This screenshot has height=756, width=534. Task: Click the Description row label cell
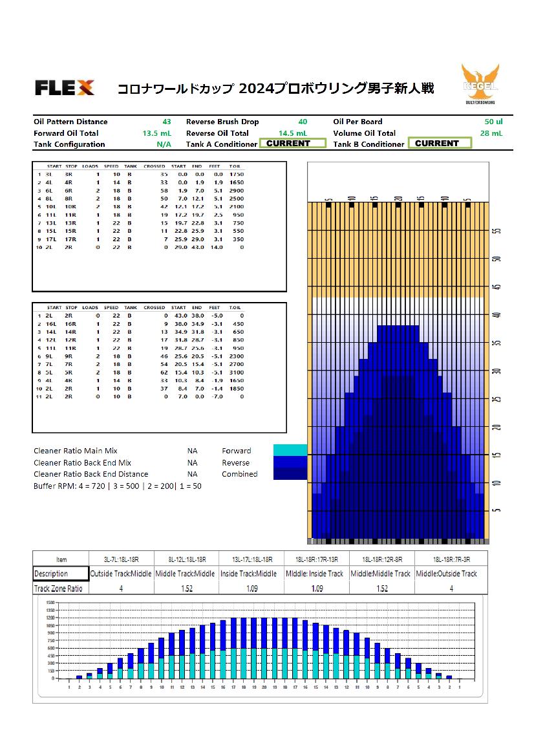61,574
